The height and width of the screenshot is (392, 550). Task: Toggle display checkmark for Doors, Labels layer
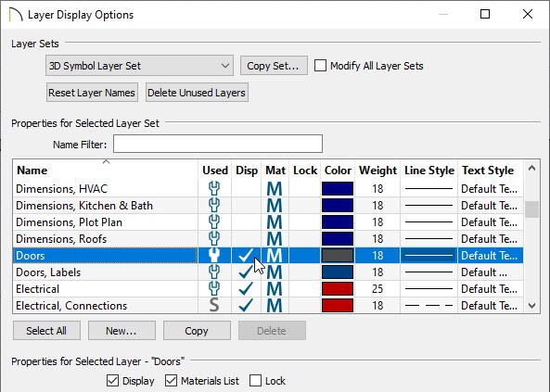246,272
